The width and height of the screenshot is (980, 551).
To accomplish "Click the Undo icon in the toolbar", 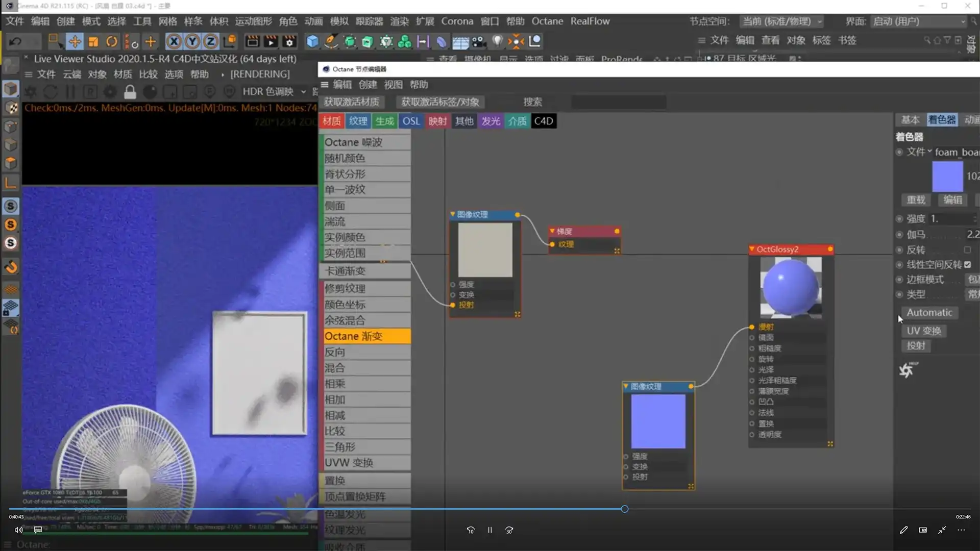I will (14, 41).
